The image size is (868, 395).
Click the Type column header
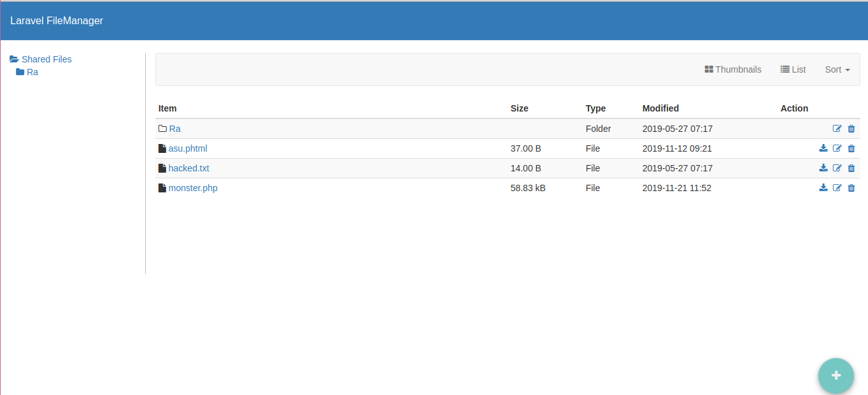click(x=595, y=108)
